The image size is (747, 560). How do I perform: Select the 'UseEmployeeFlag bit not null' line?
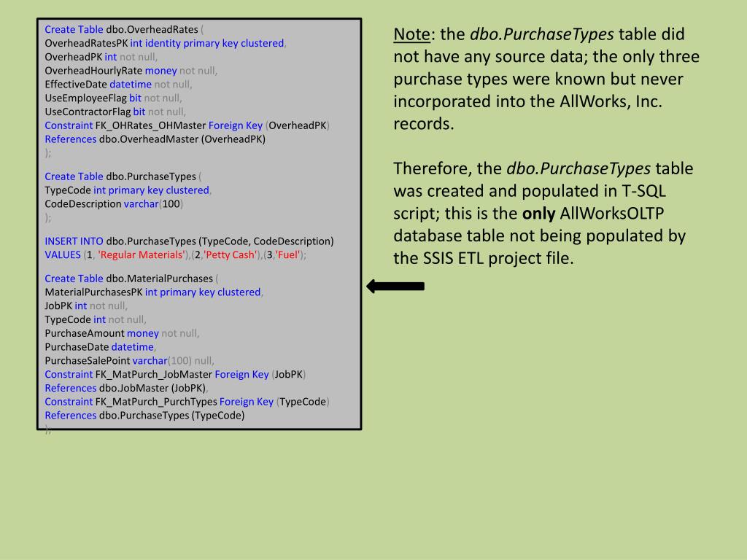tap(113, 98)
